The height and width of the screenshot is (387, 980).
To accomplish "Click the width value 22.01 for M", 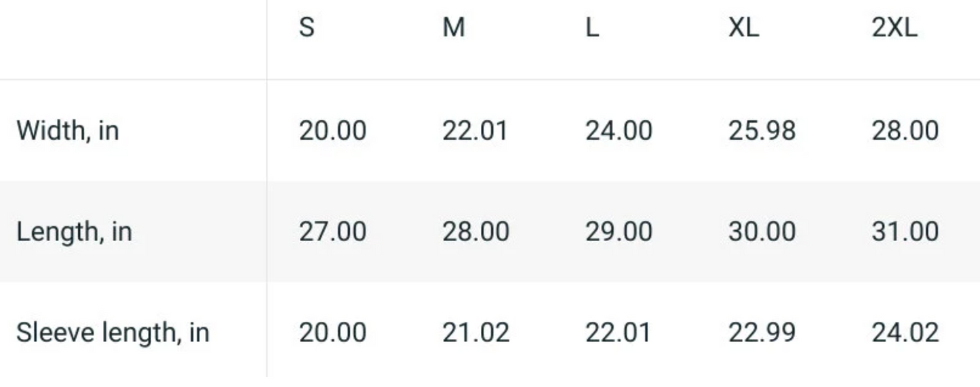I will 475,130.
